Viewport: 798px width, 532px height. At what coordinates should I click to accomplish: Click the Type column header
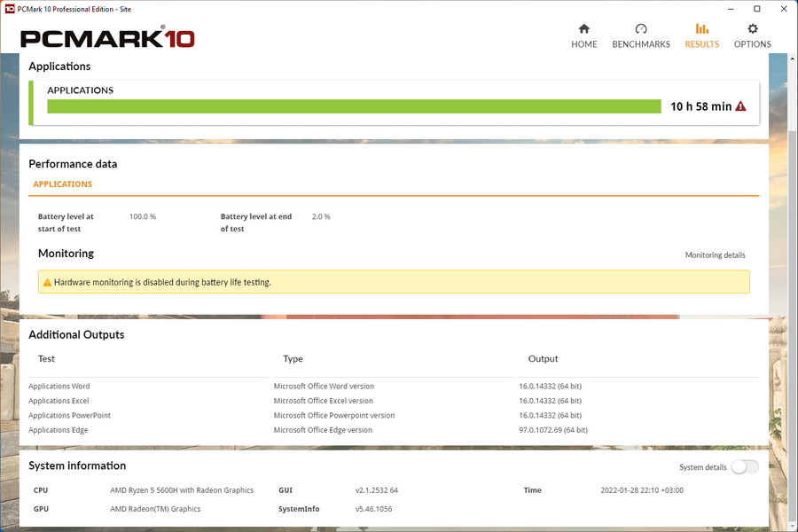tap(293, 359)
